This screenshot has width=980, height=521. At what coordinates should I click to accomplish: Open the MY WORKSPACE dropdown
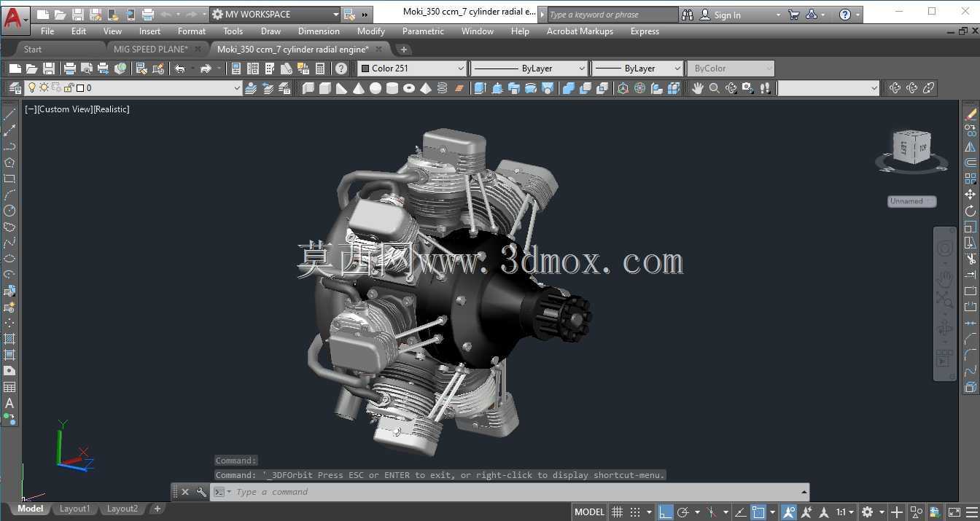(275, 14)
